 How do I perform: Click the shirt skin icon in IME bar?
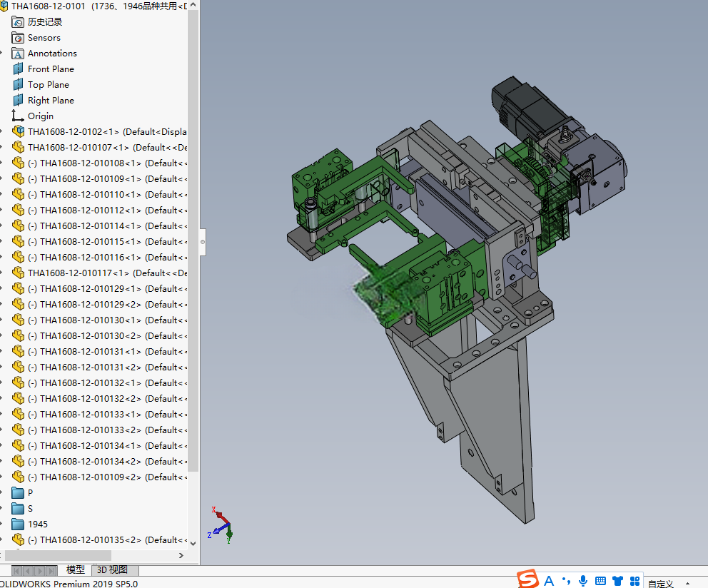tap(617, 581)
